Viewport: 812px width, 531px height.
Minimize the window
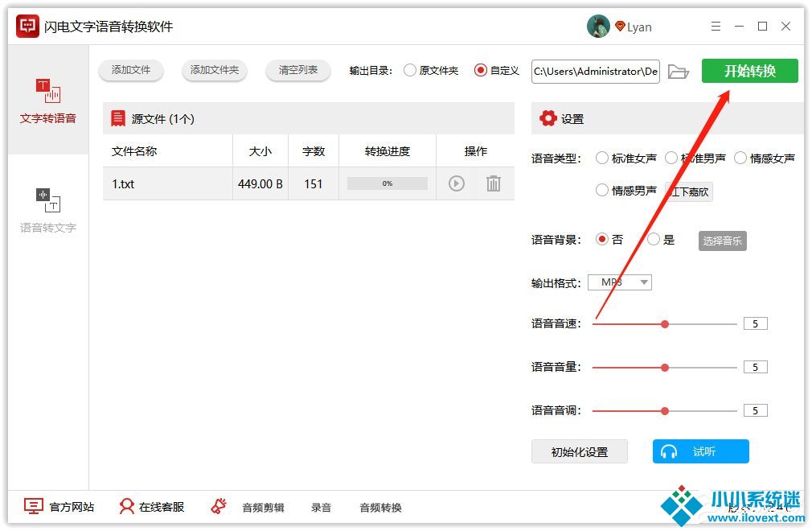coord(739,27)
